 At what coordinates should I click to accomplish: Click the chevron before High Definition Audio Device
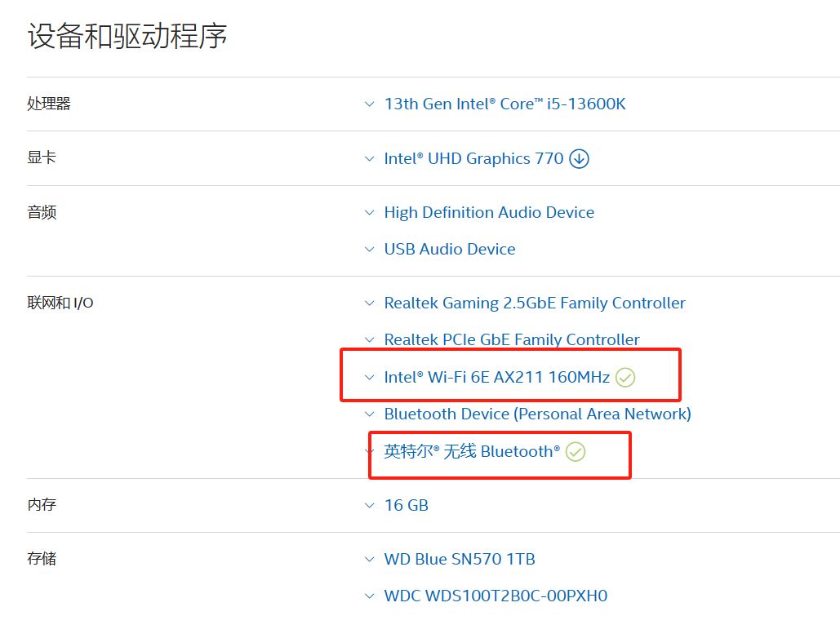tap(369, 212)
